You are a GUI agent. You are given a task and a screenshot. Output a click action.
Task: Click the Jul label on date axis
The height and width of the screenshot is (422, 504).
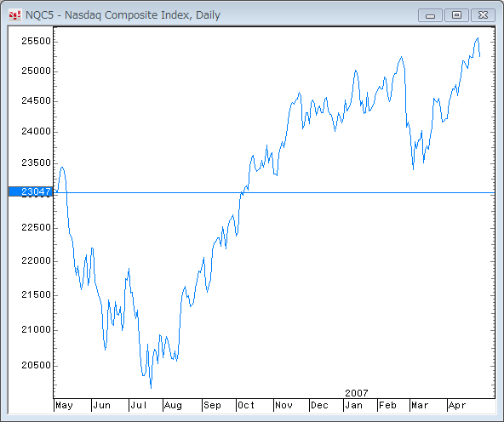click(x=139, y=406)
